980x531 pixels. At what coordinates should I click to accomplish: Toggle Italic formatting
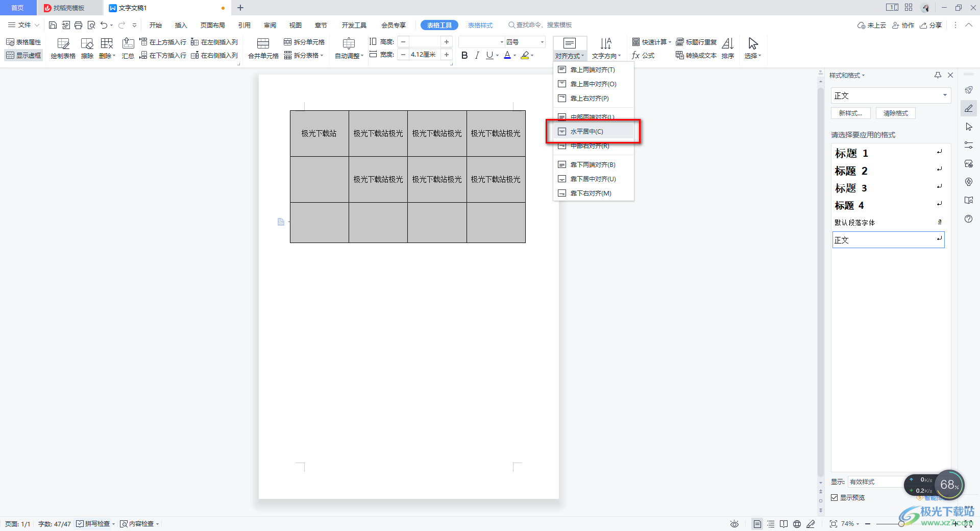(477, 55)
